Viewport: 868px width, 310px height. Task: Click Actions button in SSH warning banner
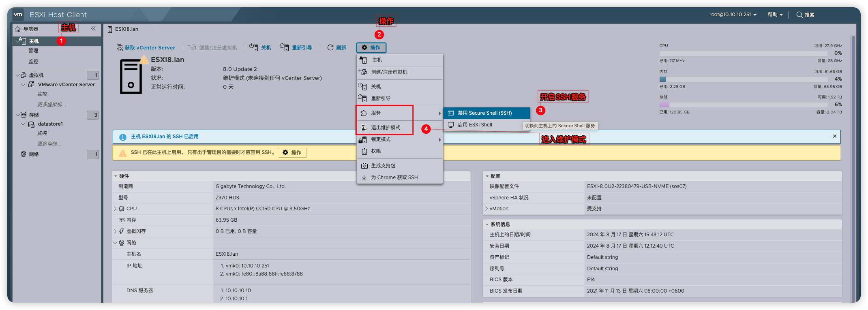pyautogui.click(x=292, y=153)
